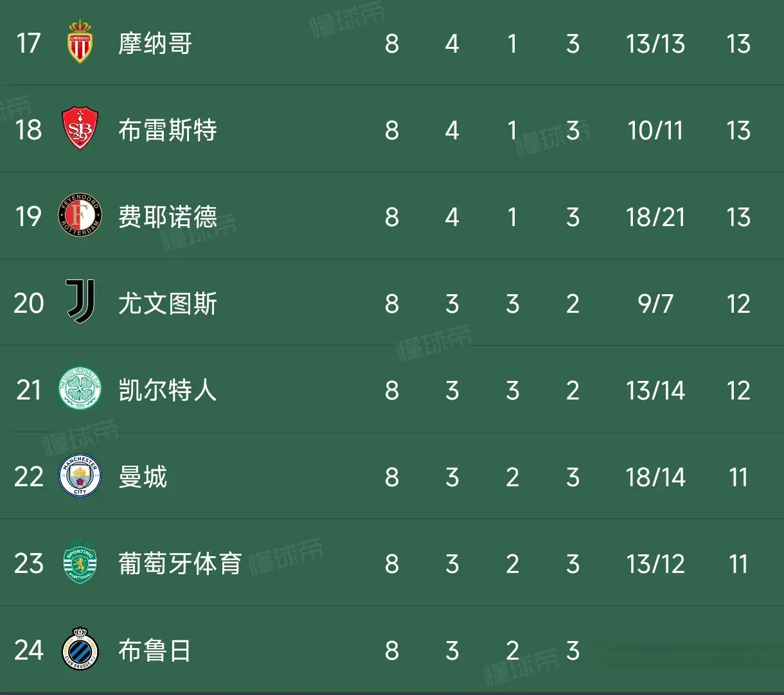Click the Brest SB29 red crest
784x695 pixels.
(x=80, y=129)
